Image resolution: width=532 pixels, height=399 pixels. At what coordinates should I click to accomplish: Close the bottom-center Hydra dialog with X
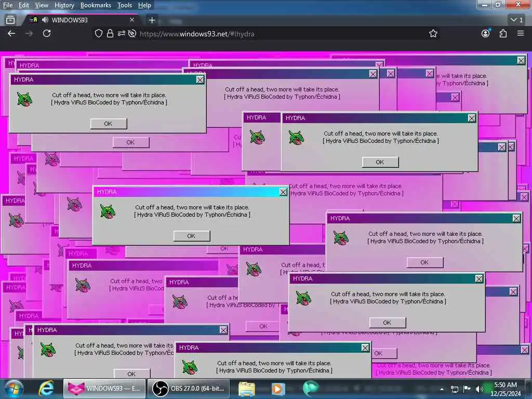365,348
